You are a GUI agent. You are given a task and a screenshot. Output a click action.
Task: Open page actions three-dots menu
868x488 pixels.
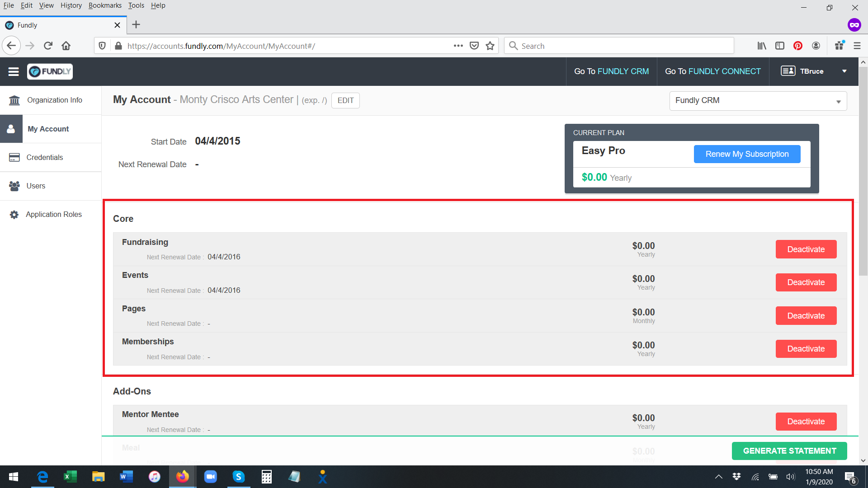coord(458,46)
